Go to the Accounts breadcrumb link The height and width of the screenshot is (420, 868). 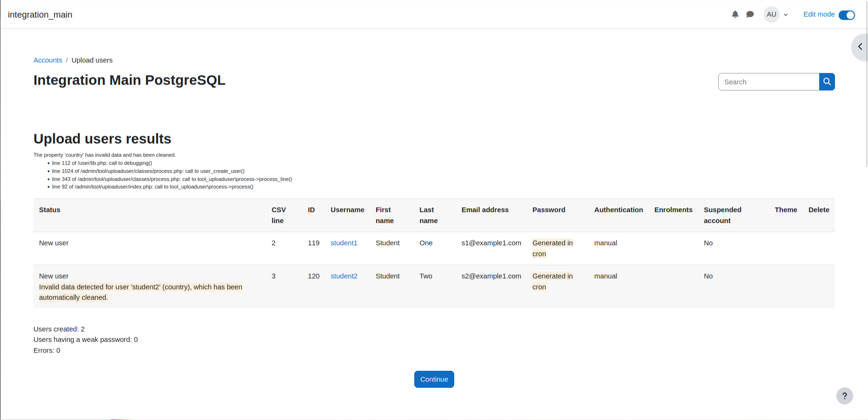[48, 60]
